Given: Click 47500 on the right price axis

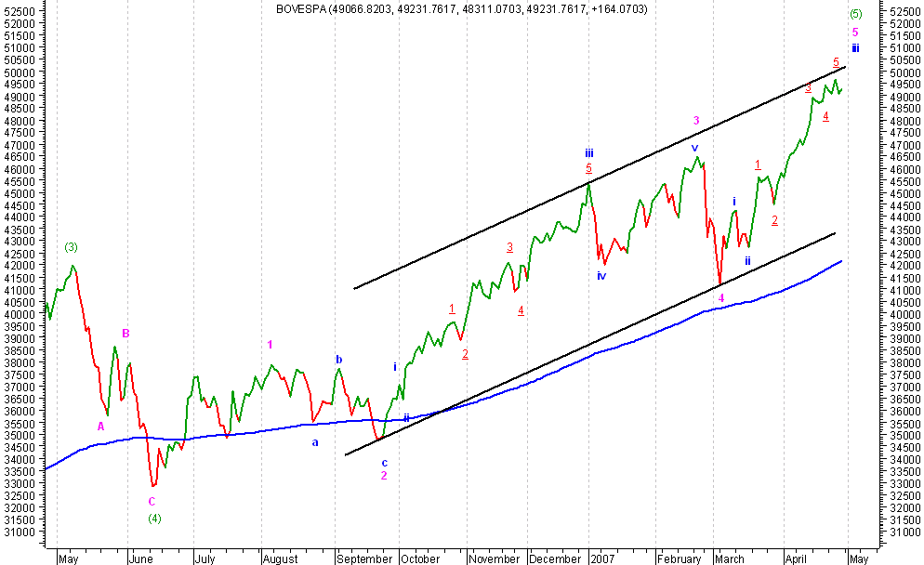Looking at the screenshot, I should click(905, 133).
